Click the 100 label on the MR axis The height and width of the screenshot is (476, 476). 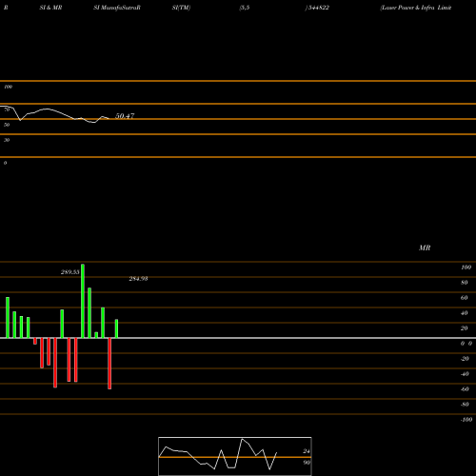[466, 268]
